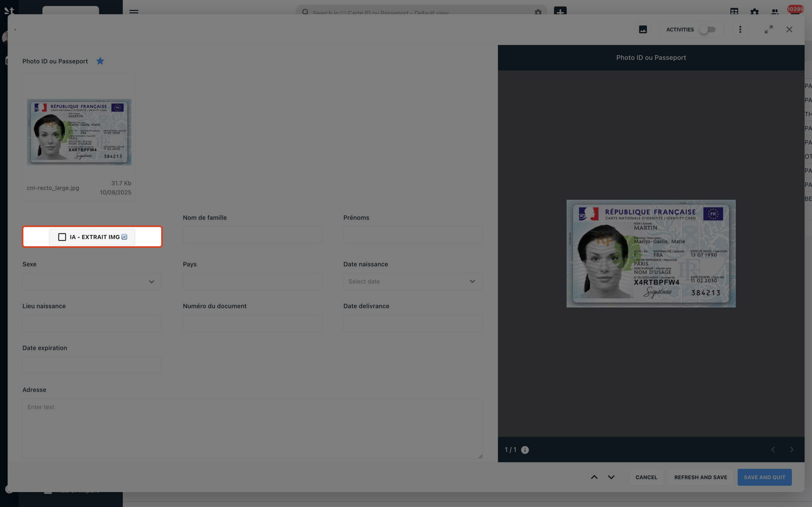Click REFRESH AND SAVE button
Screen dimensions: 812x507
pyautogui.click(x=701, y=477)
